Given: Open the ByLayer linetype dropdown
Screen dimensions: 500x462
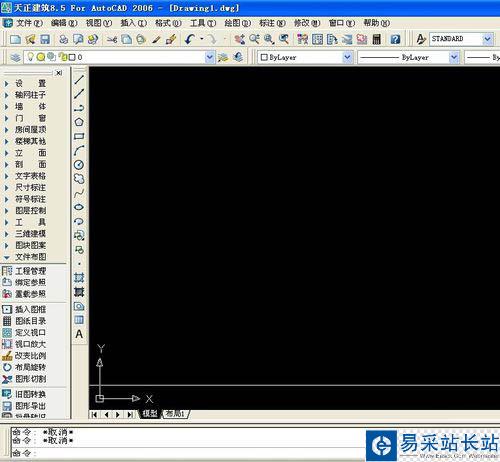Looking at the screenshot, I should pyautogui.click(x=454, y=57).
